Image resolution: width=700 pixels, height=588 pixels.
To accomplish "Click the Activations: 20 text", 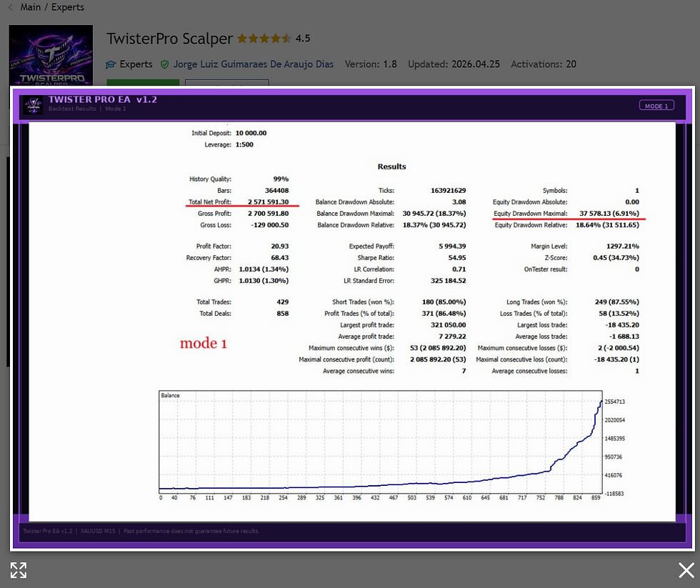I will click(544, 64).
